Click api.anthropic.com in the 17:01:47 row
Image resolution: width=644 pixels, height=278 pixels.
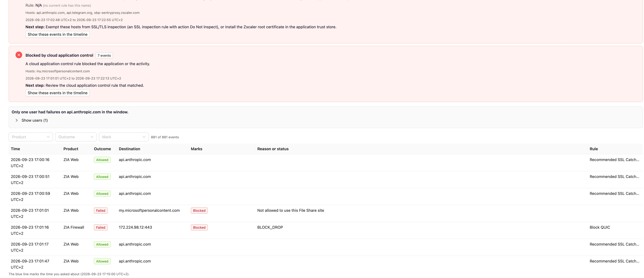135,261
